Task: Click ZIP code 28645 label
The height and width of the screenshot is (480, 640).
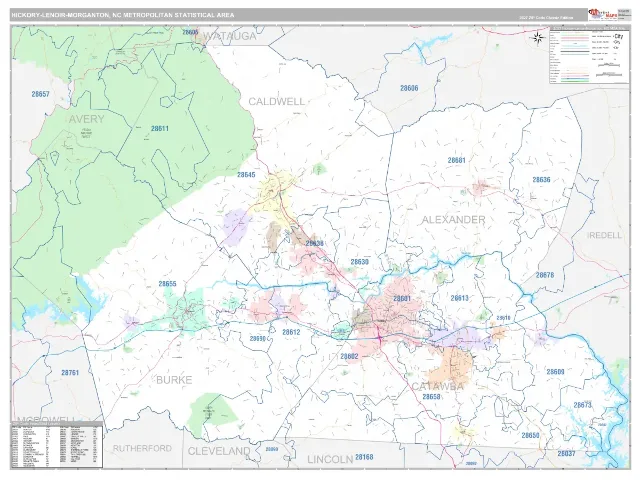Action: [x=246, y=175]
